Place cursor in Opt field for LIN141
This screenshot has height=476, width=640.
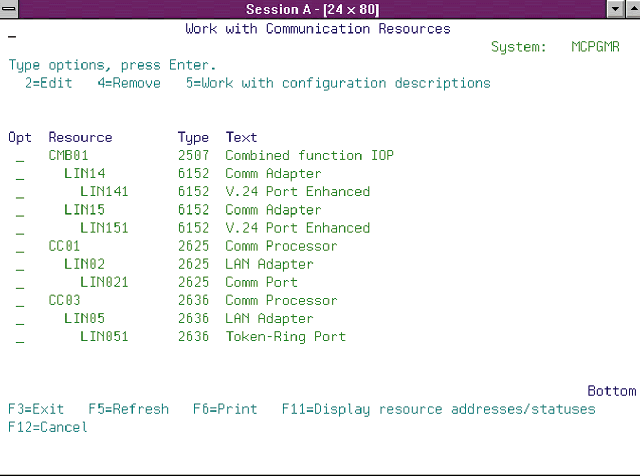pyautogui.click(x=20, y=192)
